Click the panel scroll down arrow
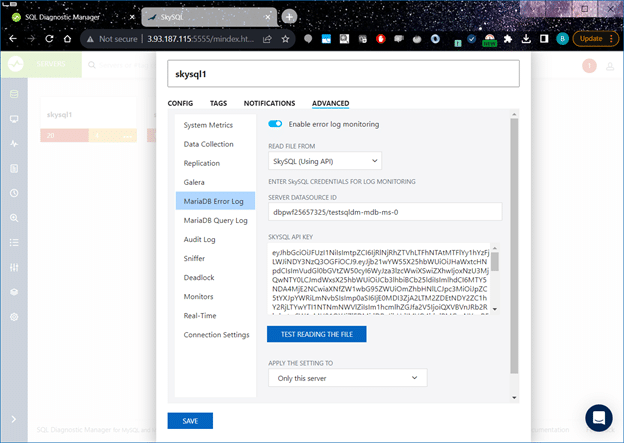Screen dimensions: 624x443 point(514,398)
